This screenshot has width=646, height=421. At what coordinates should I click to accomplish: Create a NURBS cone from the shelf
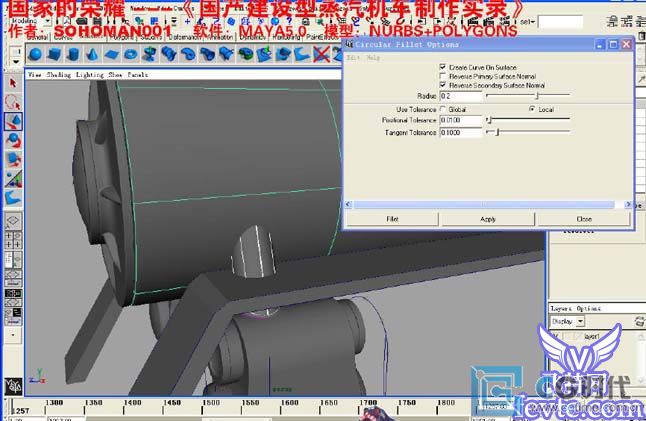coord(92,54)
